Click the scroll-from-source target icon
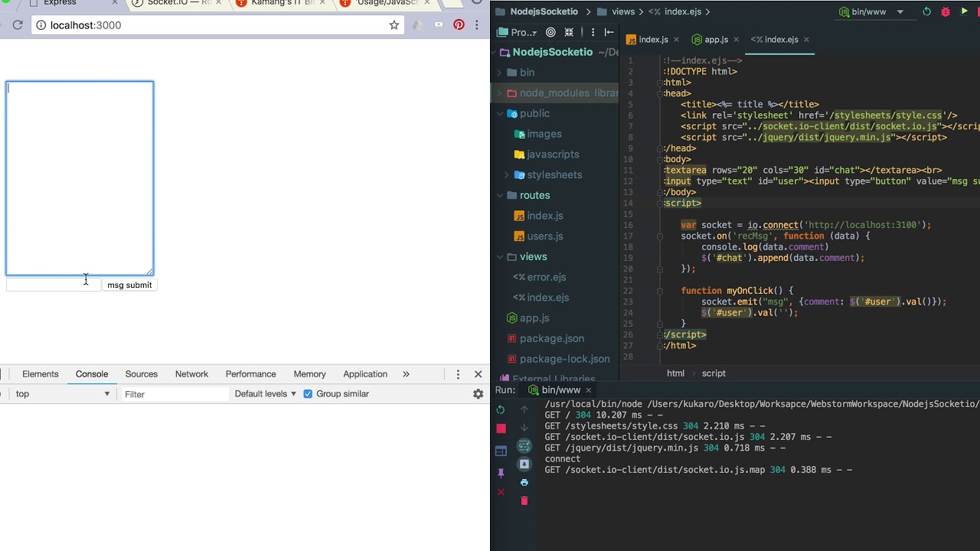 click(550, 32)
